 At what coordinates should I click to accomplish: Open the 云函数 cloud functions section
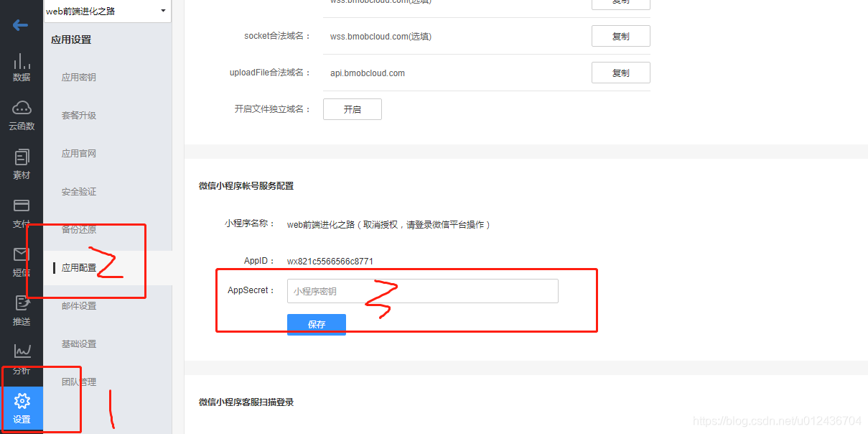22,116
